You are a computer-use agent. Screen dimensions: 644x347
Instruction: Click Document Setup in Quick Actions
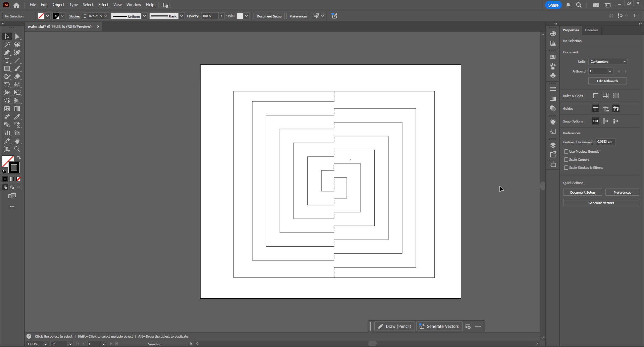tap(583, 192)
